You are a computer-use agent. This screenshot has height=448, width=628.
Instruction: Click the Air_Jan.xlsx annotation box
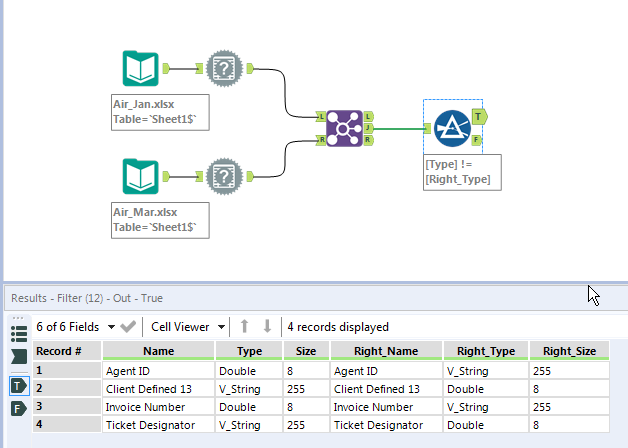pyautogui.click(x=160, y=112)
